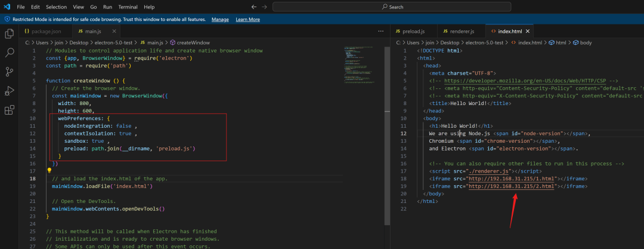
Task: Open the Go menu
Action: 93,7
